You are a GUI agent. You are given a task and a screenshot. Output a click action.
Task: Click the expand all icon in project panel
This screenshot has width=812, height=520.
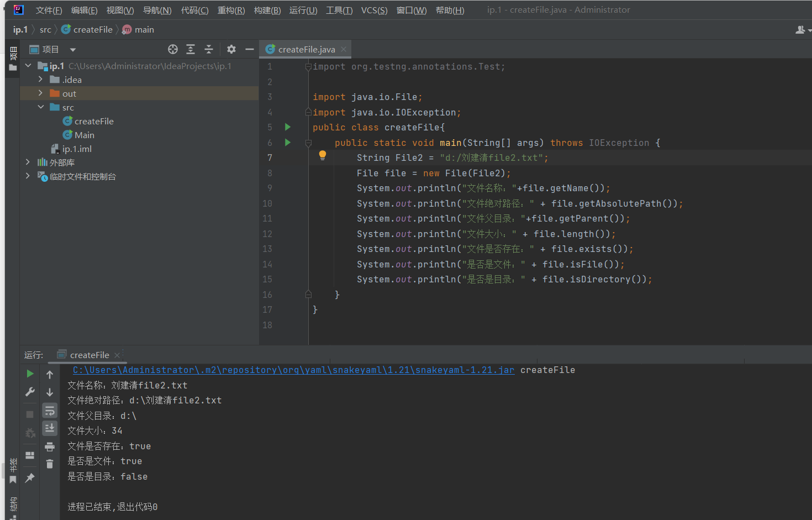[191, 50]
